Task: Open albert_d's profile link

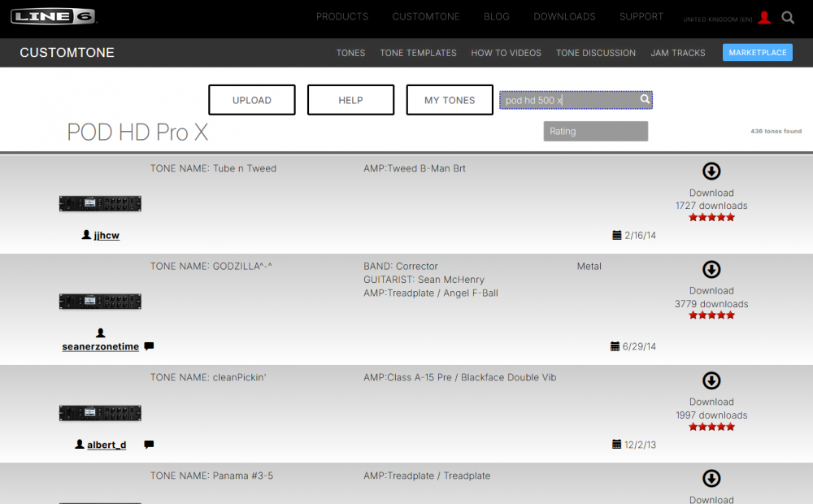Action: coord(107,445)
